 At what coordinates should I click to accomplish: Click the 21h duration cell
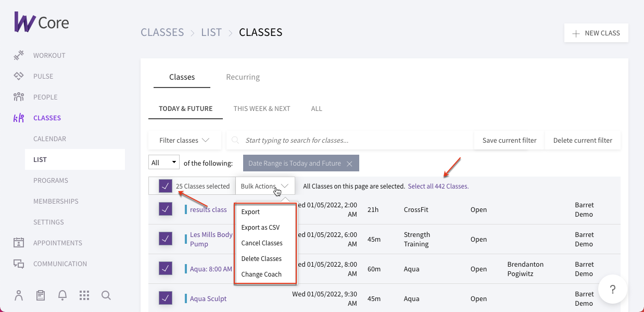pos(373,209)
